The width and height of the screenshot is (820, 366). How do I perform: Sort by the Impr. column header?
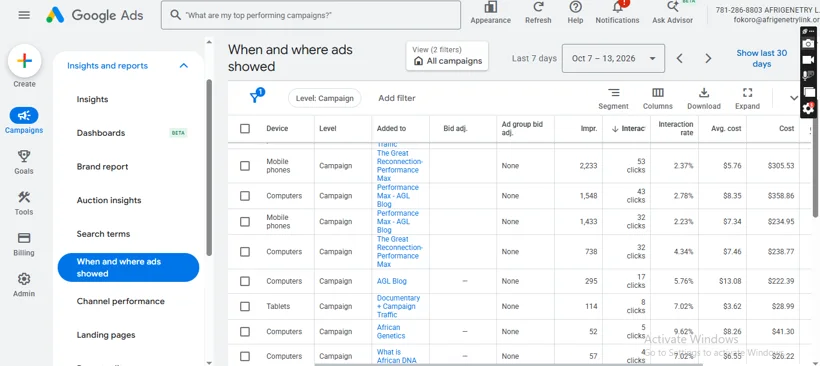click(589, 128)
